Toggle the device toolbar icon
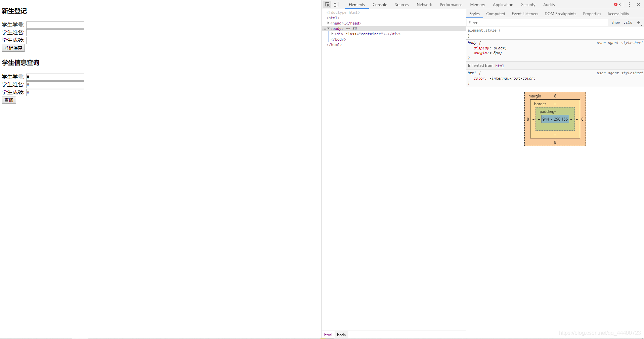 336,4
